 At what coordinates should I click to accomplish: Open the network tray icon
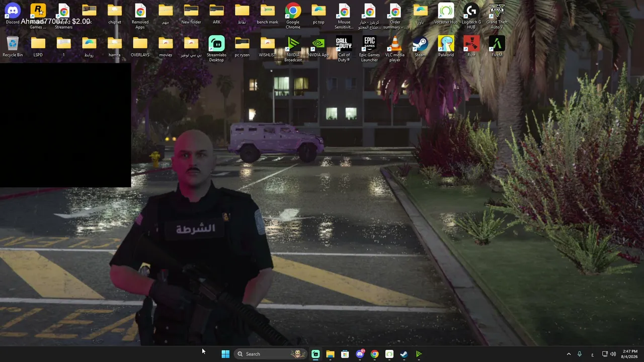(605, 354)
